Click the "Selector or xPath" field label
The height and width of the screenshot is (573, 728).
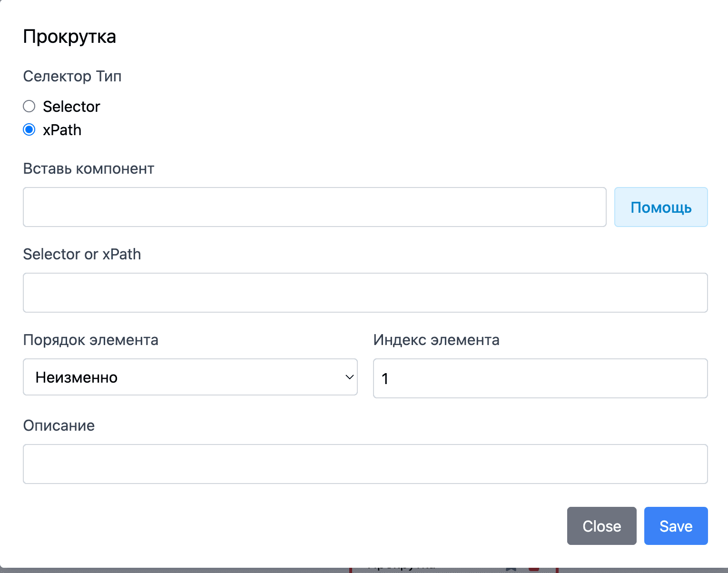82,254
